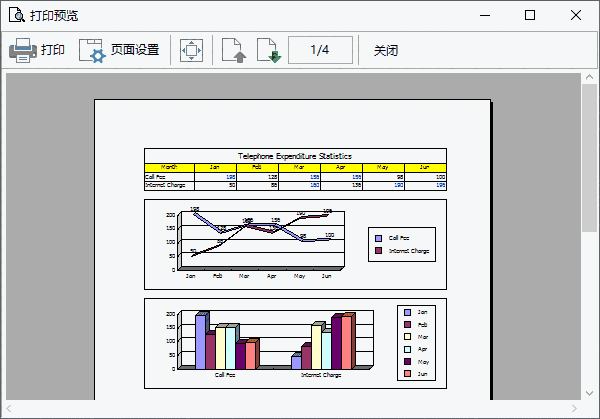Click the printer icon to print
This screenshot has height=419, width=600.
[x=23, y=50]
